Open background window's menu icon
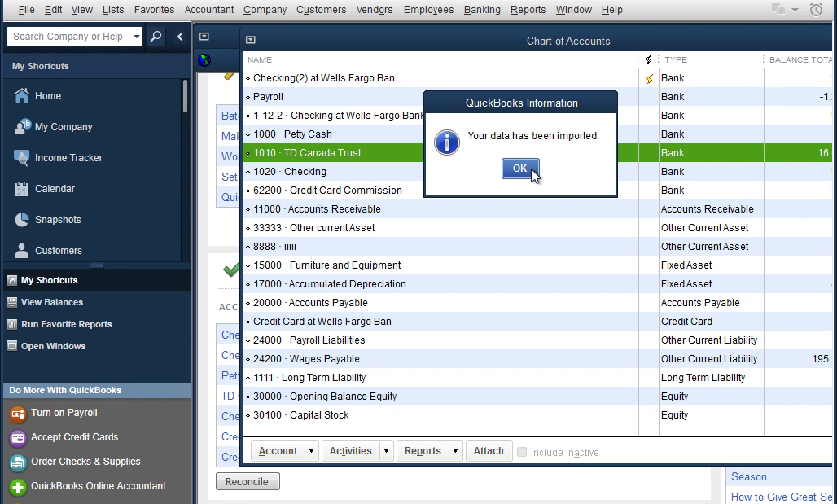837x504 pixels. (204, 37)
